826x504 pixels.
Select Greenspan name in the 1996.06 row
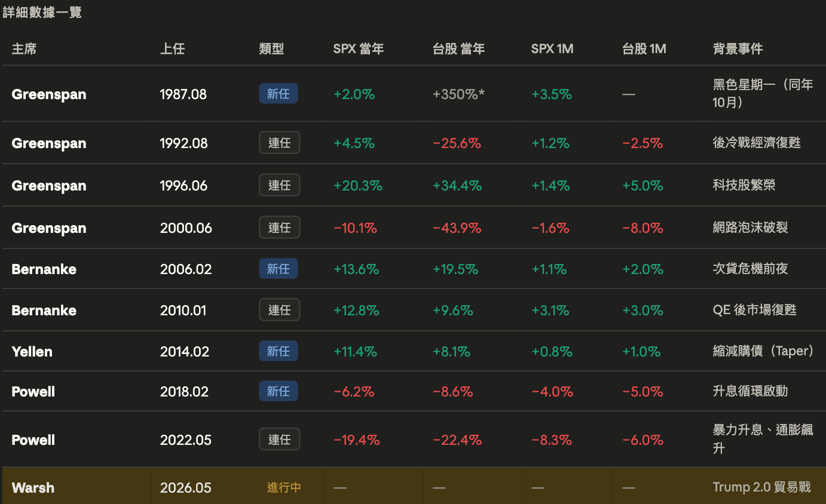pyautogui.click(x=49, y=186)
